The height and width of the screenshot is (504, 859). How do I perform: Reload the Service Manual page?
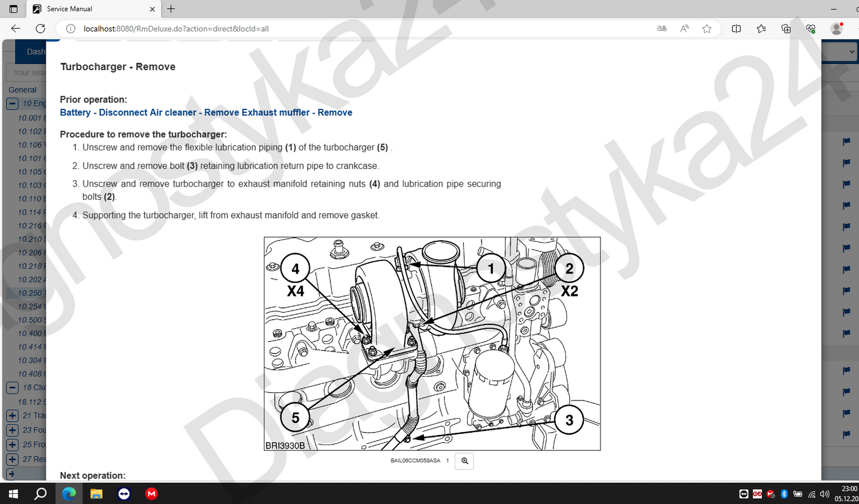coord(40,29)
